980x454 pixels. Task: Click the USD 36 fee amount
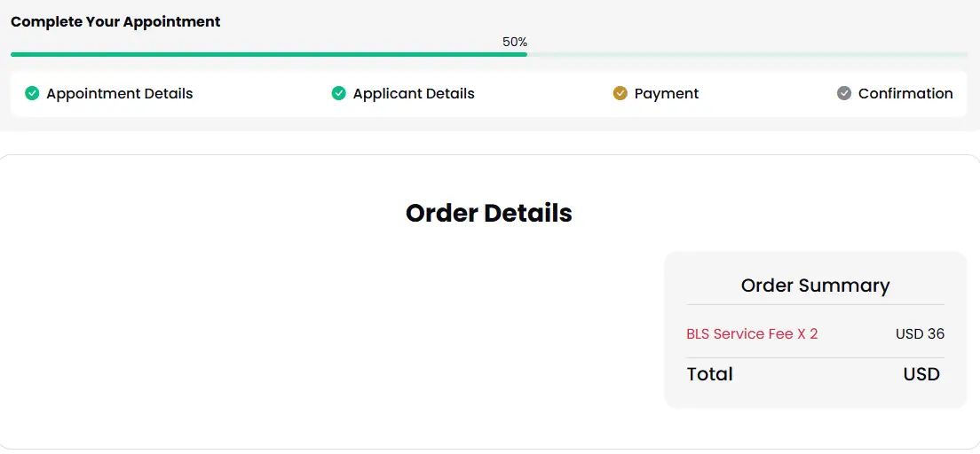tap(920, 334)
